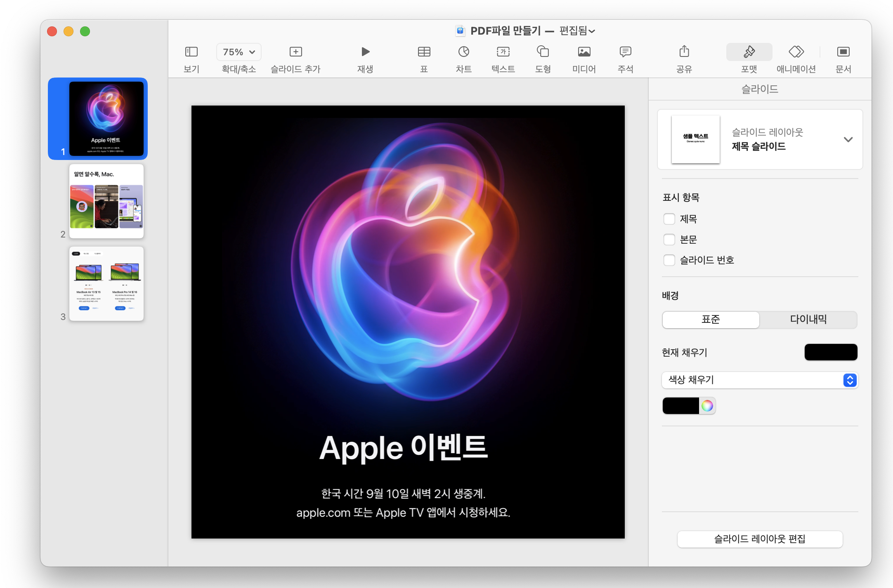Open the 색상 채우기 fill type dropdown

pyautogui.click(x=759, y=380)
